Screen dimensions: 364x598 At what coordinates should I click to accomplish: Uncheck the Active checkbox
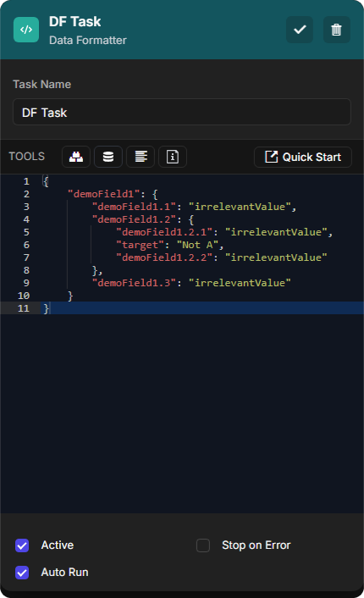[x=22, y=545]
